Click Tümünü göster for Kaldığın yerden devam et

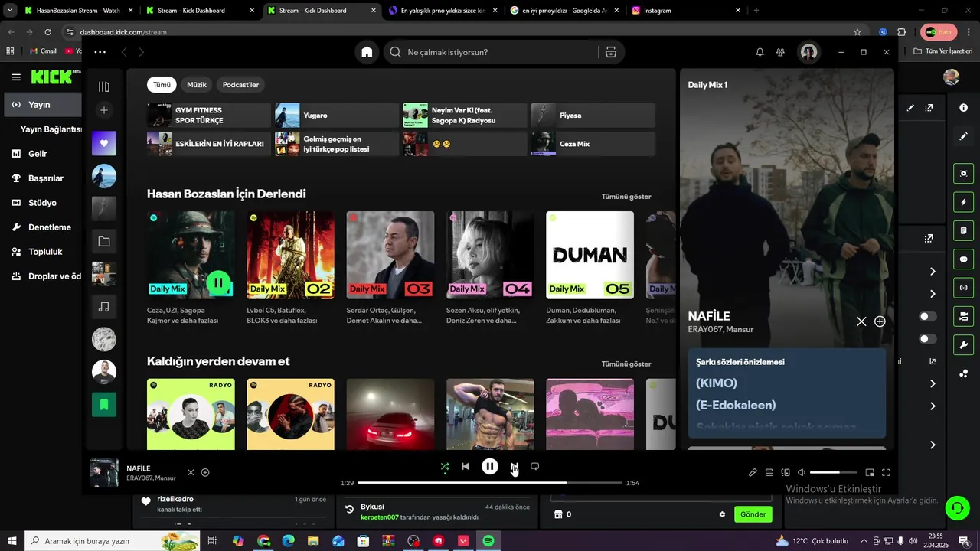626,364
